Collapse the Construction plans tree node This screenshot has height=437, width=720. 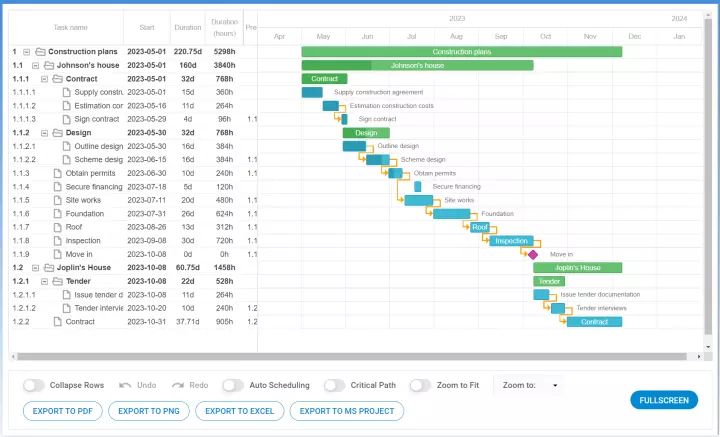click(27, 52)
